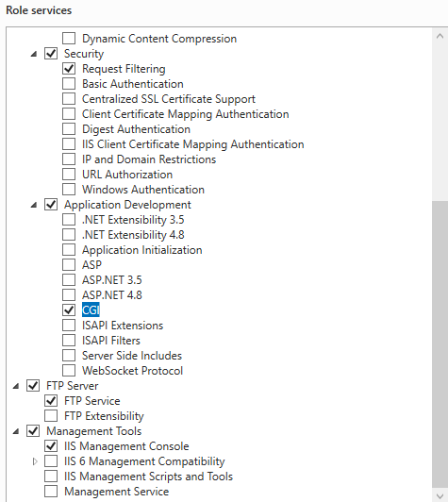
Task: Uncheck Management Tools checkbox
Action: pyautogui.click(x=33, y=431)
